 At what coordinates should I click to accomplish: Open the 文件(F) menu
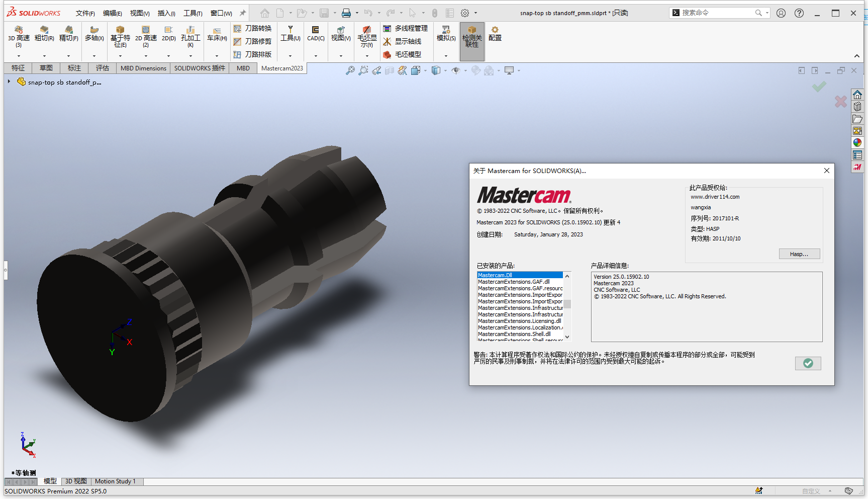[85, 13]
